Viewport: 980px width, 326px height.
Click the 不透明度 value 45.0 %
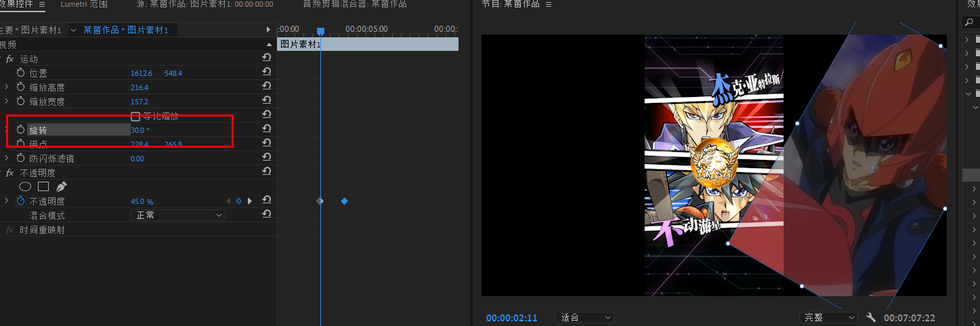[x=142, y=202]
